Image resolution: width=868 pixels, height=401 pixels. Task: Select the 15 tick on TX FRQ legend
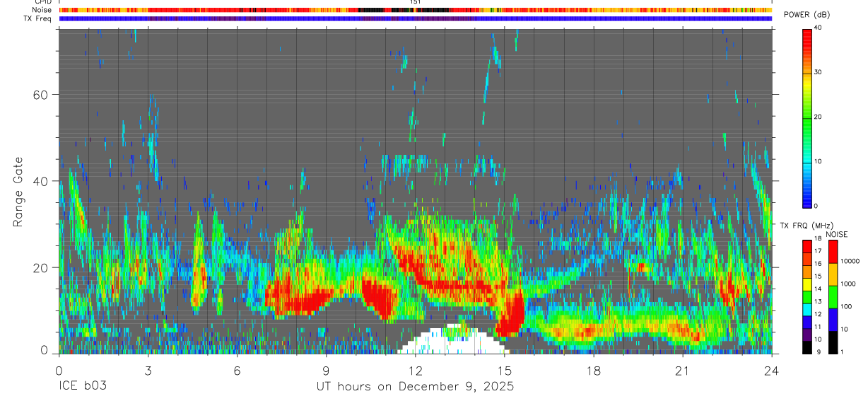coord(819,277)
